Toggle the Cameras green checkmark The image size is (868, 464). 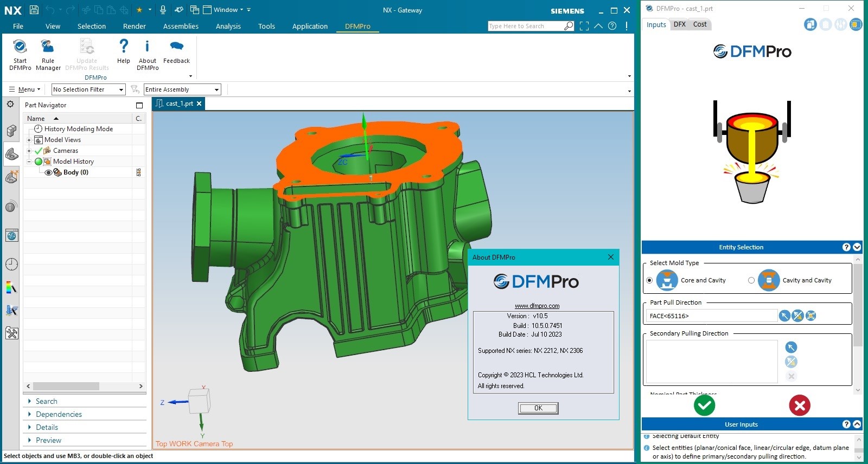coord(39,151)
